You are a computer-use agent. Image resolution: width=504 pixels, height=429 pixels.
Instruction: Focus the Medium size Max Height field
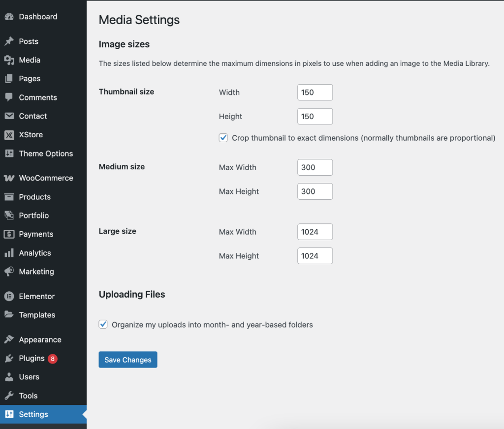click(315, 191)
